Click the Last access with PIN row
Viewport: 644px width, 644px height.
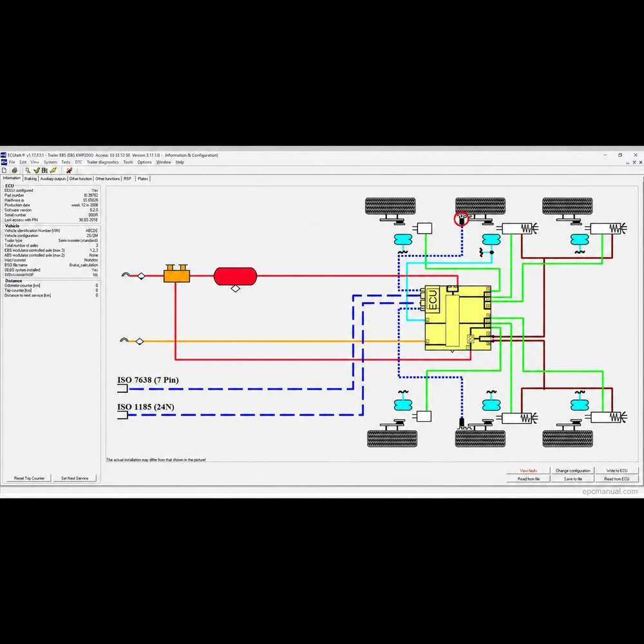coord(51,220)
